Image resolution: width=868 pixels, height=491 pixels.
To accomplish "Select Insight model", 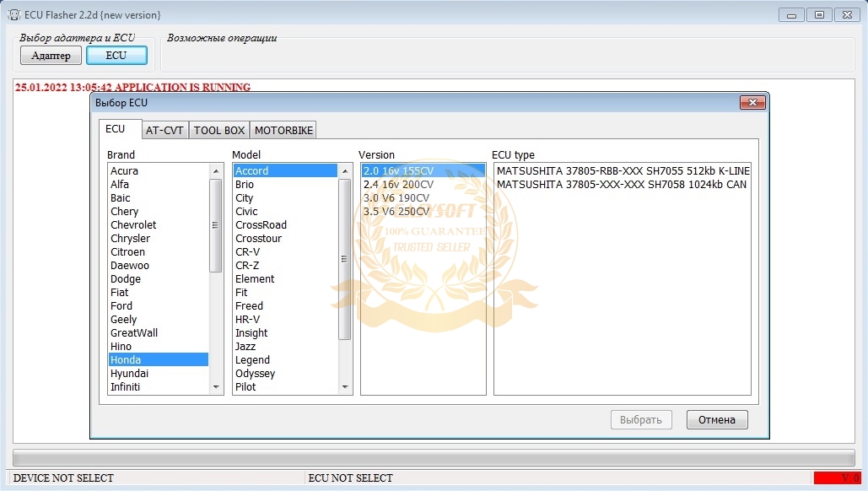I will pos(285,332).
